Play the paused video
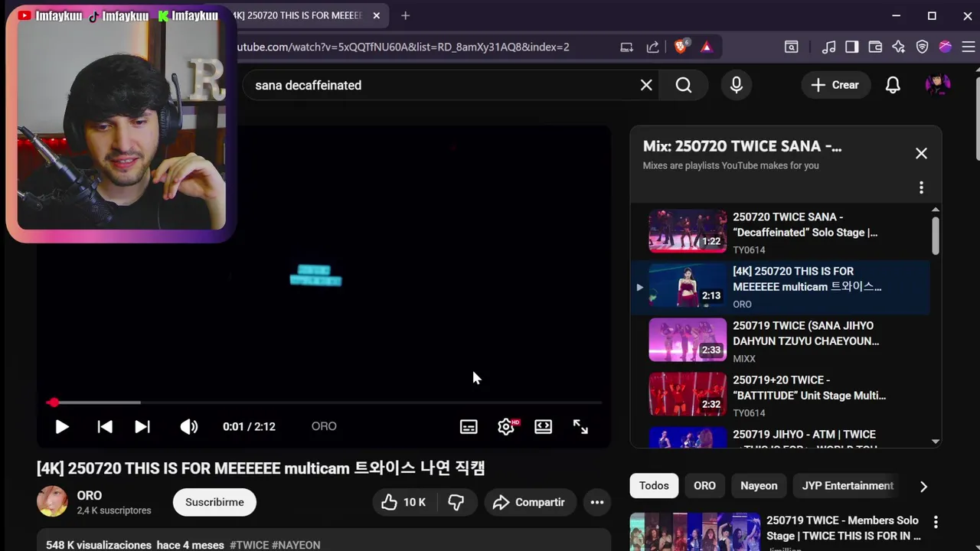This screenshot has height=551, width=980. (x=62, y=426)
